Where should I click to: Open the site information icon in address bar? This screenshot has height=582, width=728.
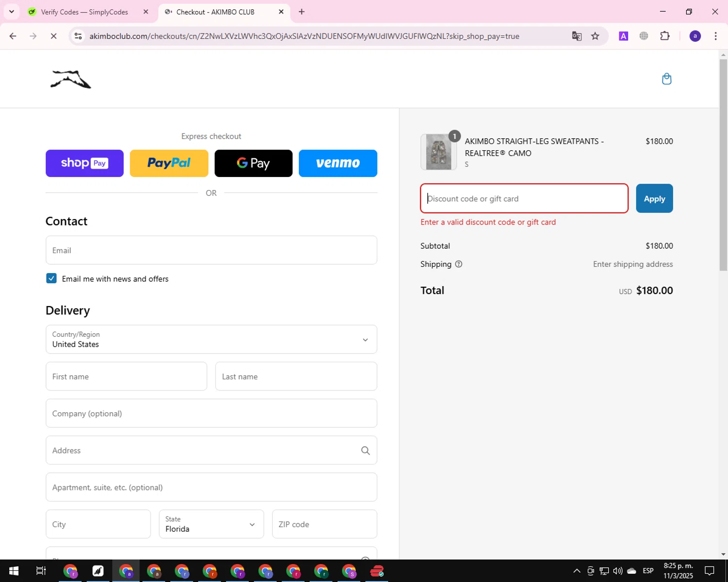pos(78,36)
